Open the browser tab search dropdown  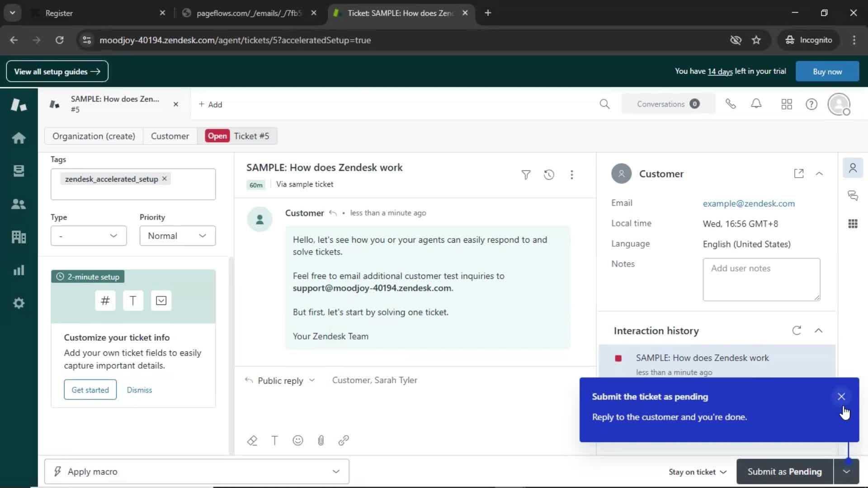[13, 13]
